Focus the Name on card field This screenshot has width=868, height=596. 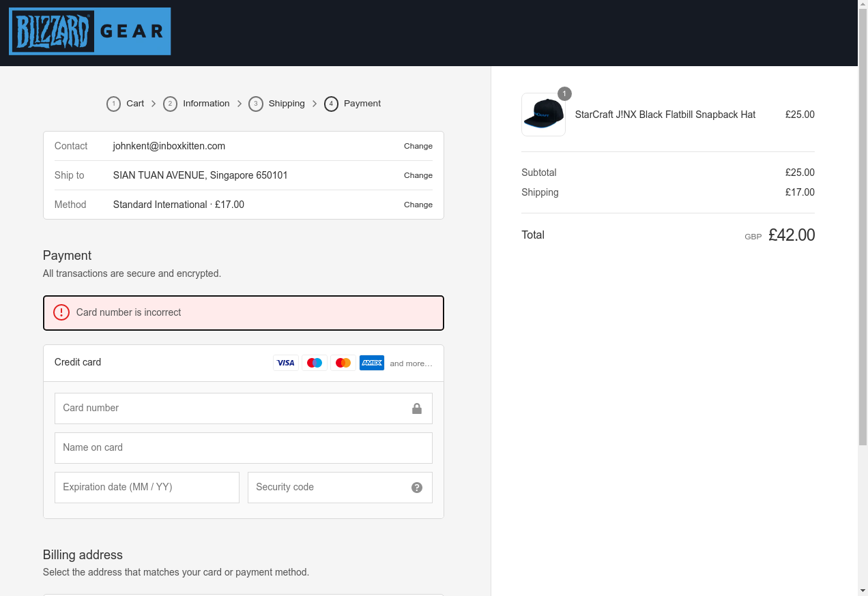(x=244, y=448)
